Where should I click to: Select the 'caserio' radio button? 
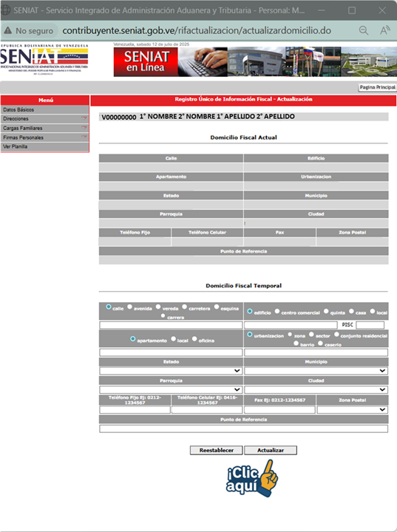(320, 344)
